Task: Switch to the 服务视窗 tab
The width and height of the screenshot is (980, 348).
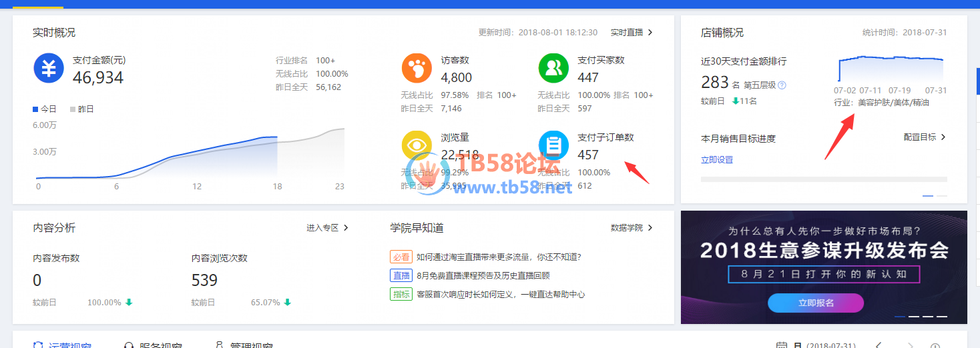Action: 153,345
